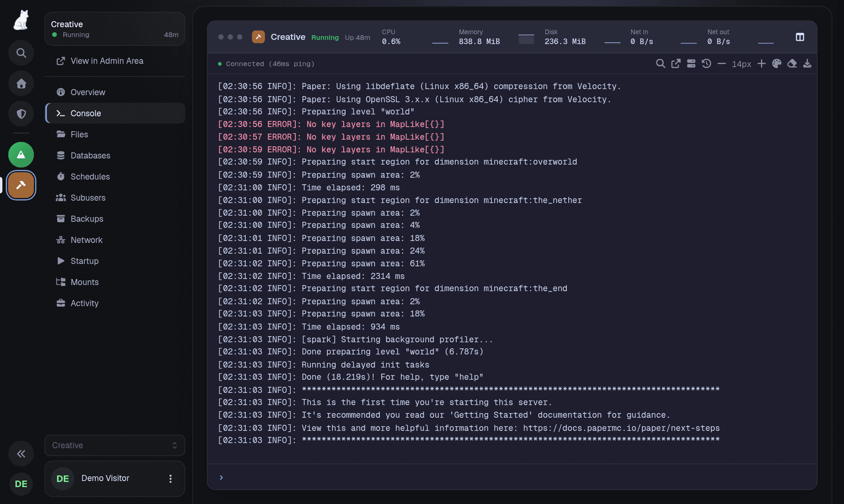
Task: Click the Time elapsed: 2314 ms line
Action: (x=311, y=276)
